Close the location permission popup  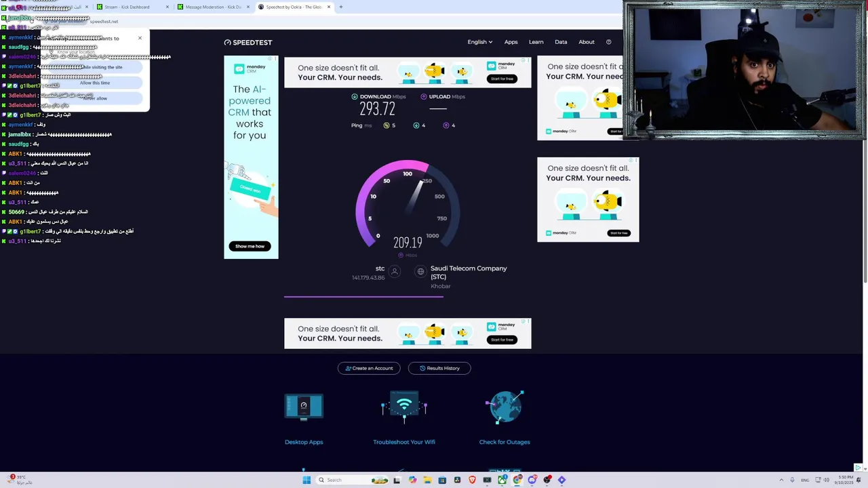(140, 38)
